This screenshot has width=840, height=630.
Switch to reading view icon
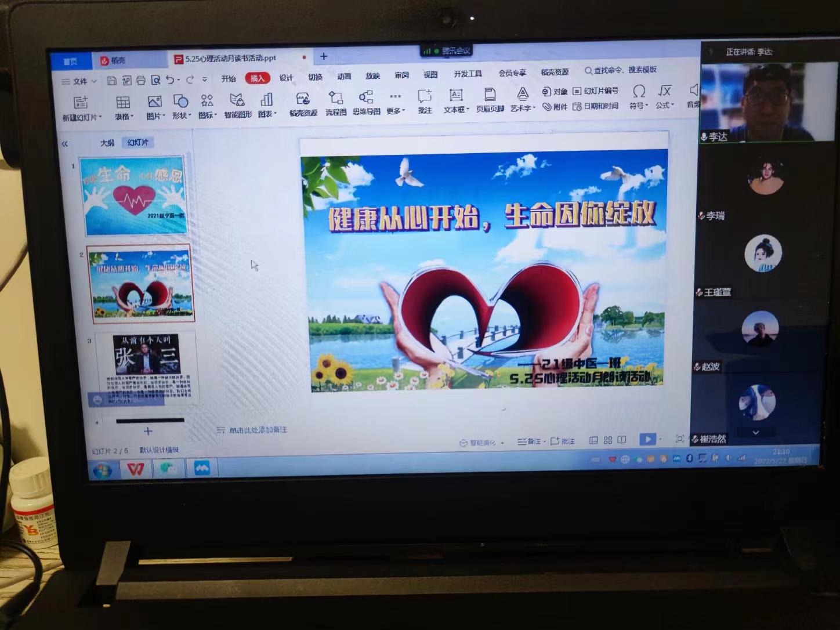click(x=622, y=440)
